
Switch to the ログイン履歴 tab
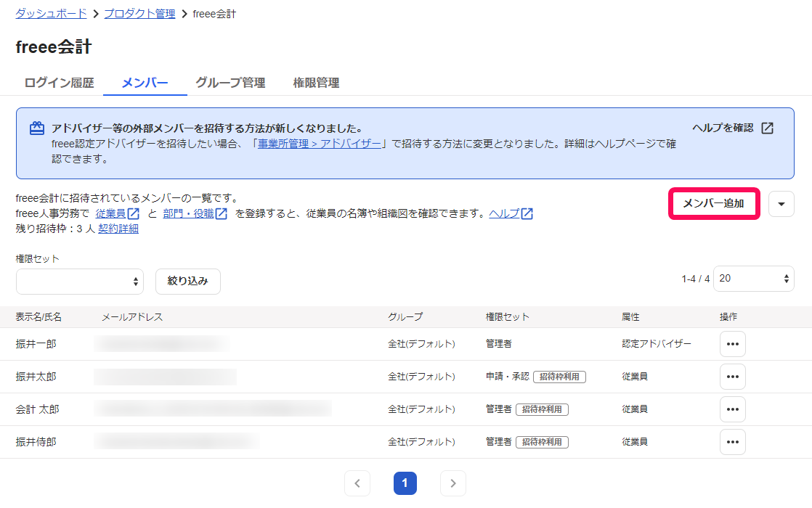tap(59, 83)
